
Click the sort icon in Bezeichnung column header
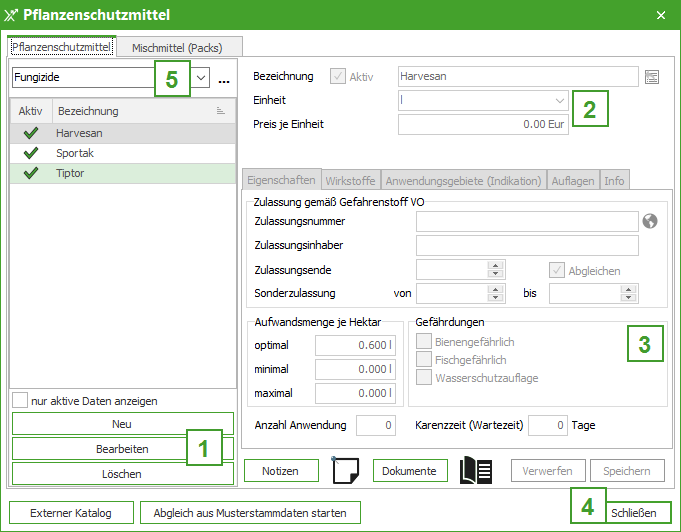point(220,111)
